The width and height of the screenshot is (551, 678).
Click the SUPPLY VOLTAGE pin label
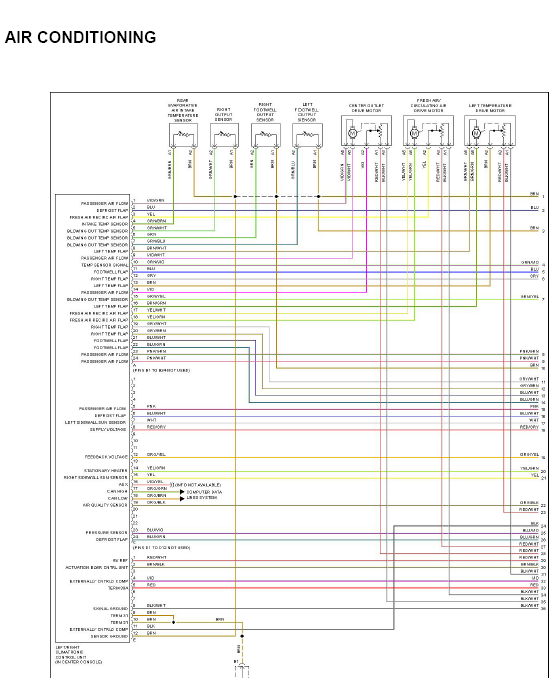[x=109, y=429]
